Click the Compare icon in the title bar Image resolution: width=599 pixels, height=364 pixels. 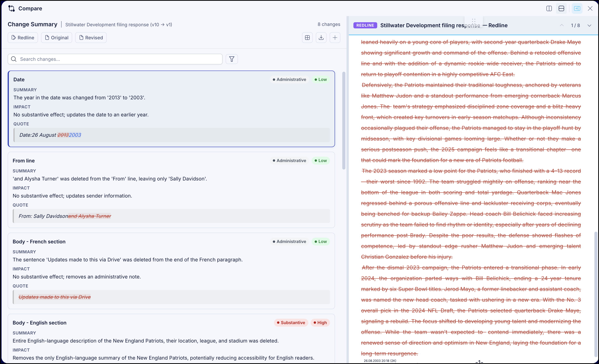[12, 8]
